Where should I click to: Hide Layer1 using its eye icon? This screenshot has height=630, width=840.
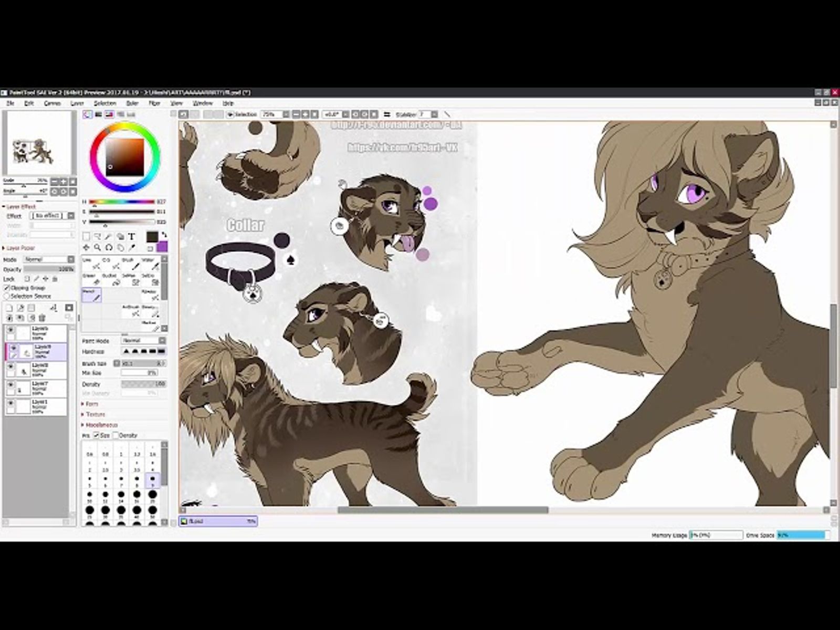10,404
